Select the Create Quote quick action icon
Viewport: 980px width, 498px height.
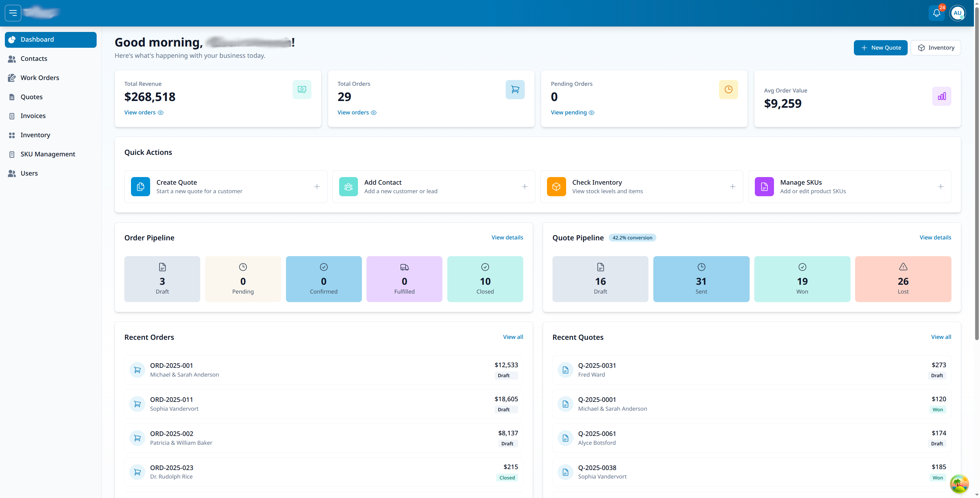pyautogui.click(x=140, y=186)
